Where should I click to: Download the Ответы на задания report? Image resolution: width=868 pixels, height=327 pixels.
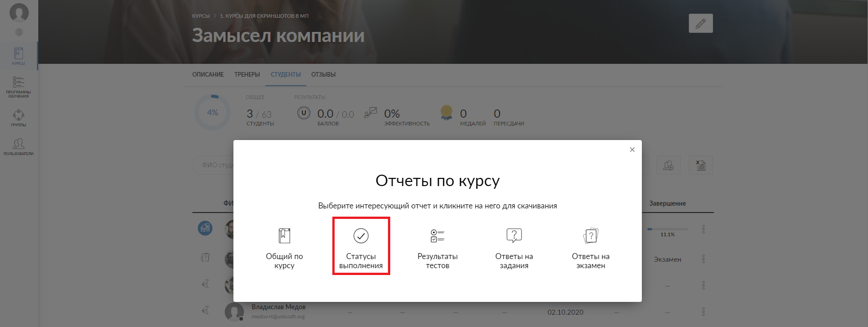coord(514,246)
